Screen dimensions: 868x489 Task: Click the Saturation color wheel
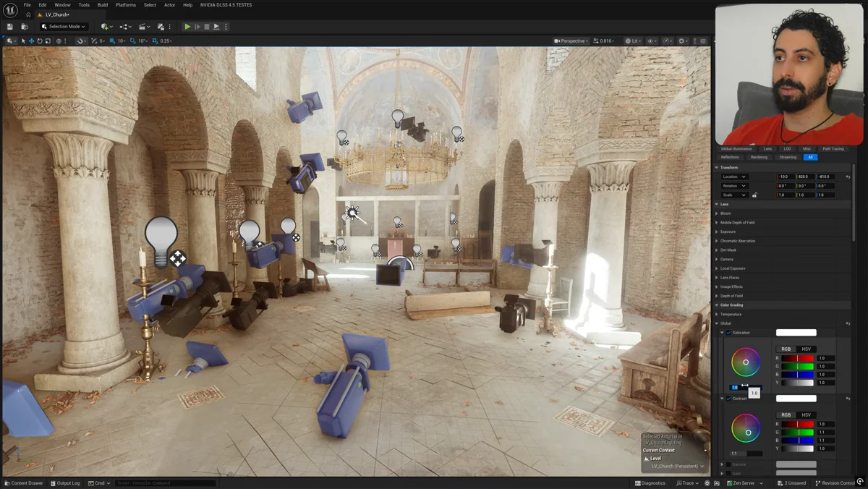[x=746, y=362]
